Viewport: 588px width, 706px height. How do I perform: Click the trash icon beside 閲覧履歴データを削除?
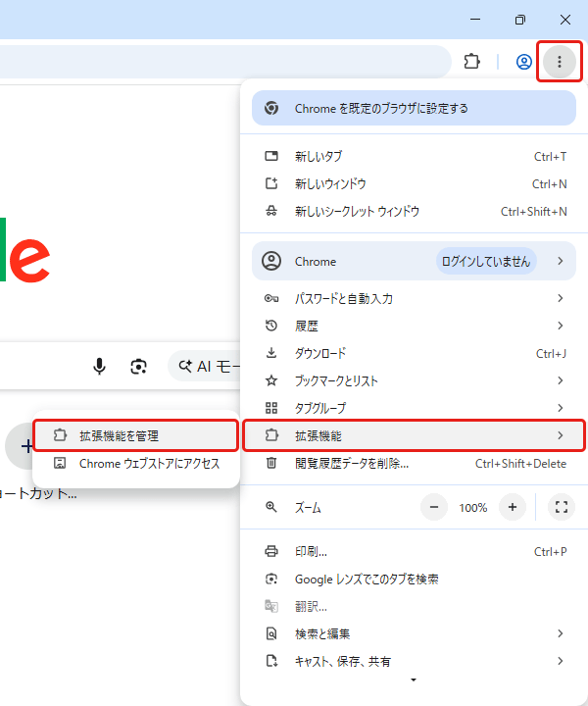271,463
